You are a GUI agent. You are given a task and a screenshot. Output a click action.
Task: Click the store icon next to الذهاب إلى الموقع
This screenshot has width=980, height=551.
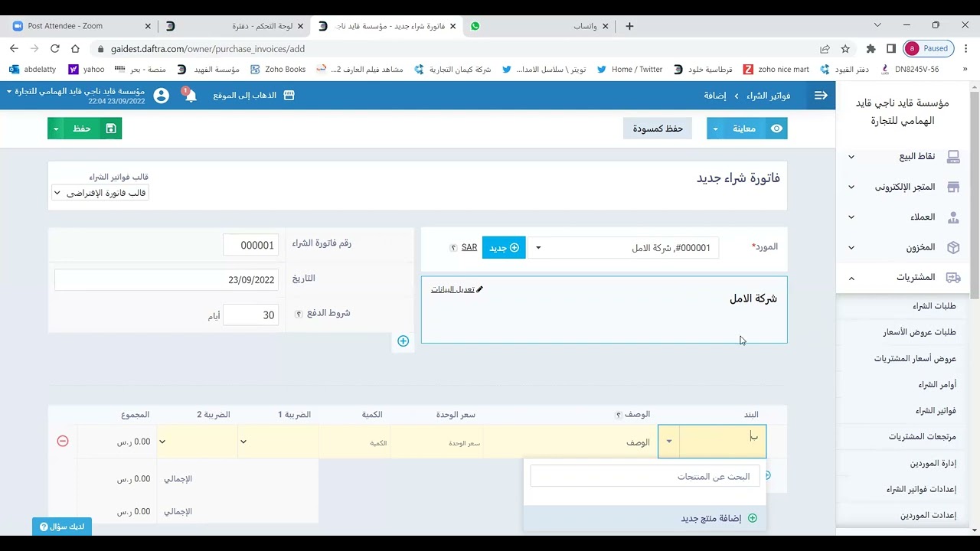(289, 96)
